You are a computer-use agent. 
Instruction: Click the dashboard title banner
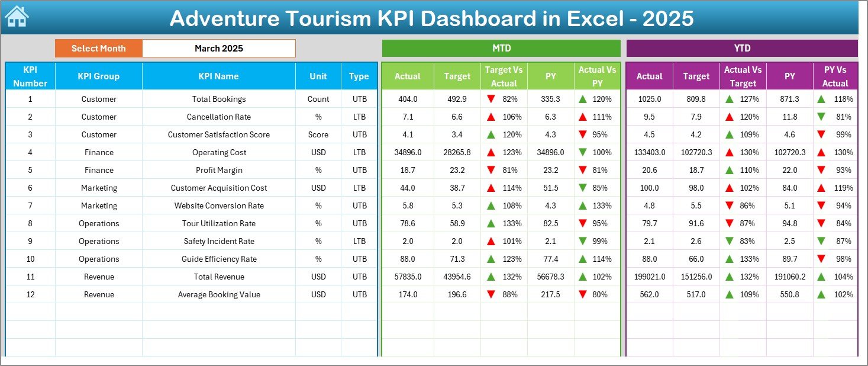pyautogui.click(x=431, y=18)
